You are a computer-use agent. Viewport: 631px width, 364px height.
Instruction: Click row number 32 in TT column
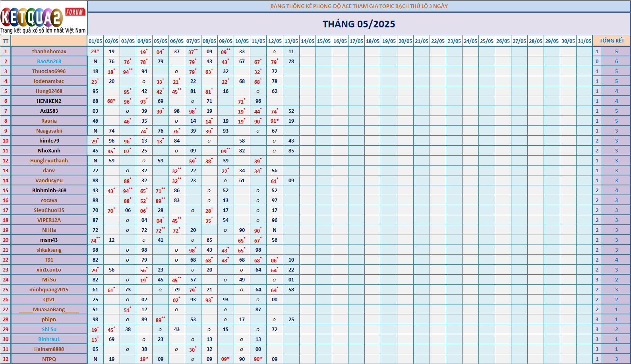(x=6, y=359)
